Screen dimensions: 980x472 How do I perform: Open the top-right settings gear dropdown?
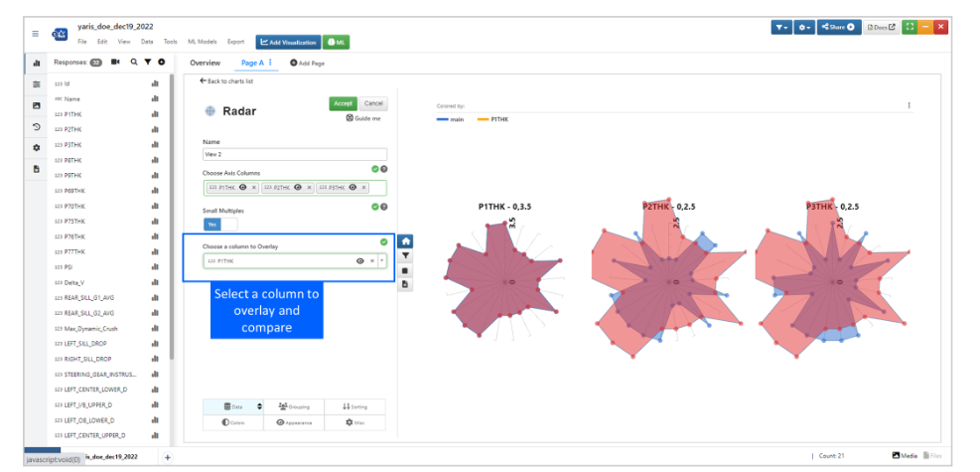point(804,27)
